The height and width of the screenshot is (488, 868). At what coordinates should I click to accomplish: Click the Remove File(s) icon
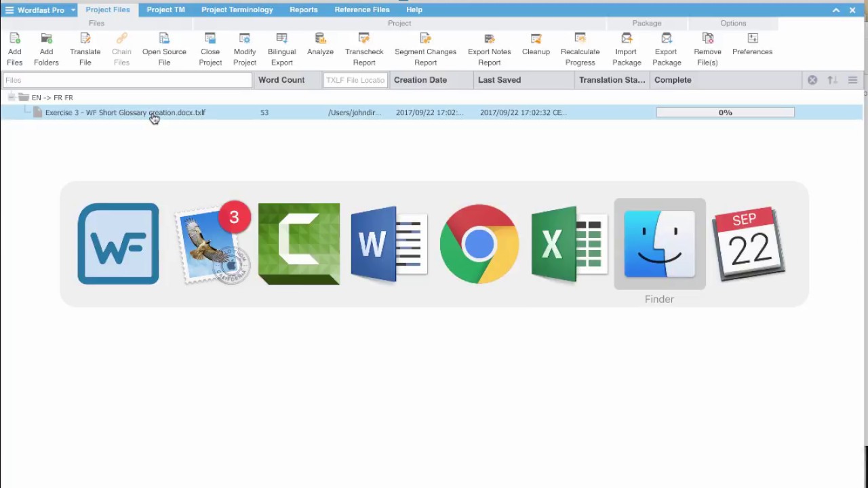point(707,39)
